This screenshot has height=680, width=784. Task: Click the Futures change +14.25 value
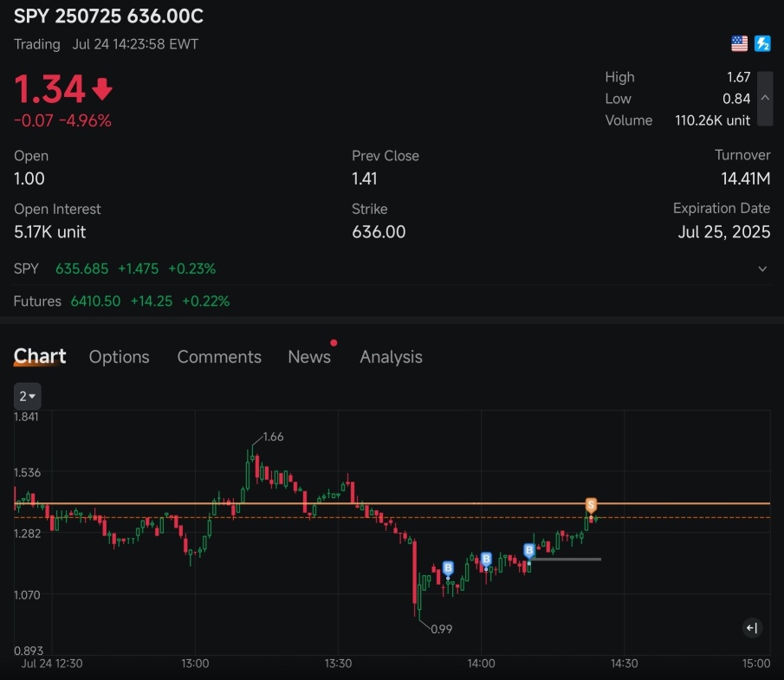pos(151,301)
